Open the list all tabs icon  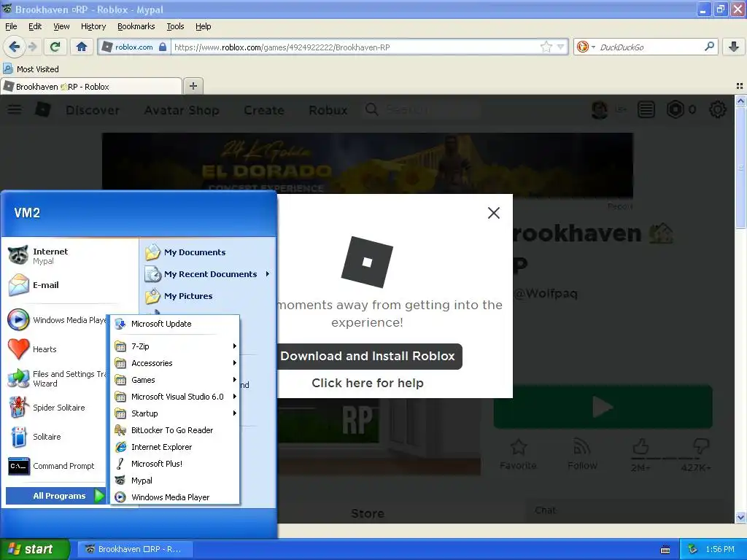pyautogui.click(x=740, y=86)
